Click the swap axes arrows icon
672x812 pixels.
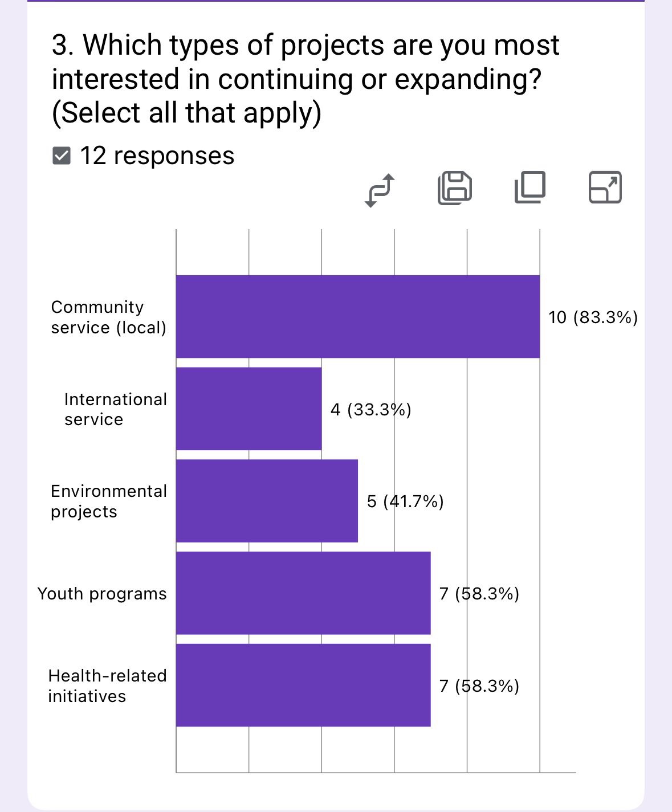(x=380, y=190)
